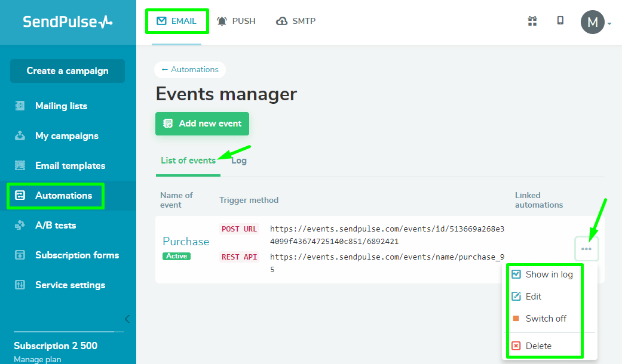Collapse the sidebar with the chevron
Image resolution: width=622 pixels, height=364 pixels.
point(127,319)
